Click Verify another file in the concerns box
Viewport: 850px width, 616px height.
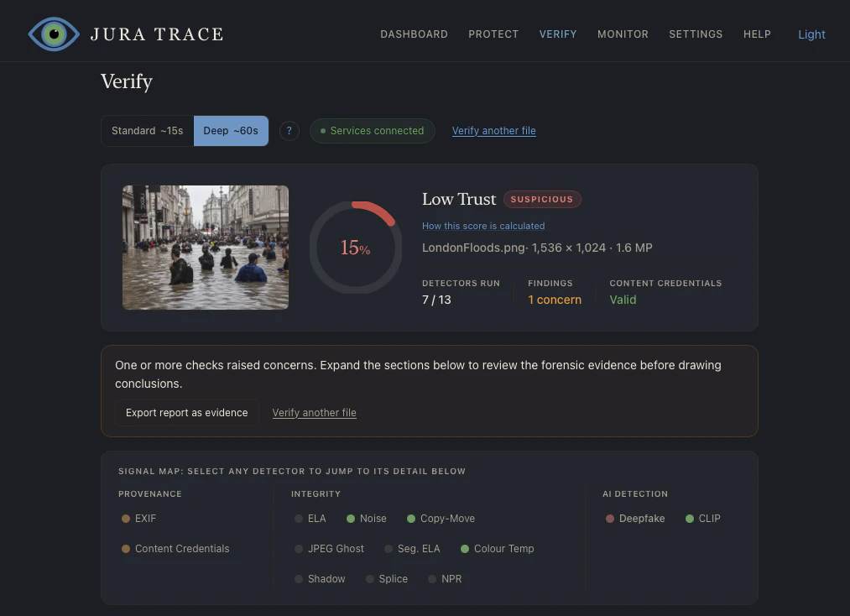coord(315,413)
